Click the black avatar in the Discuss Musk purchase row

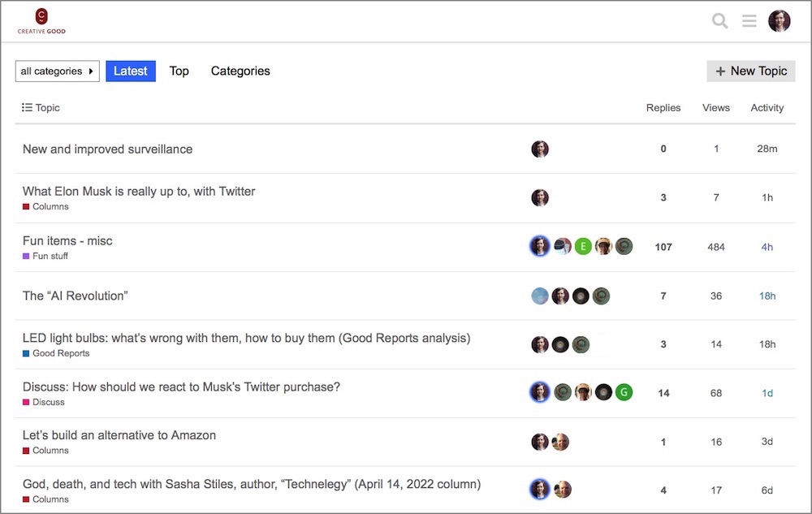point(603,392)
